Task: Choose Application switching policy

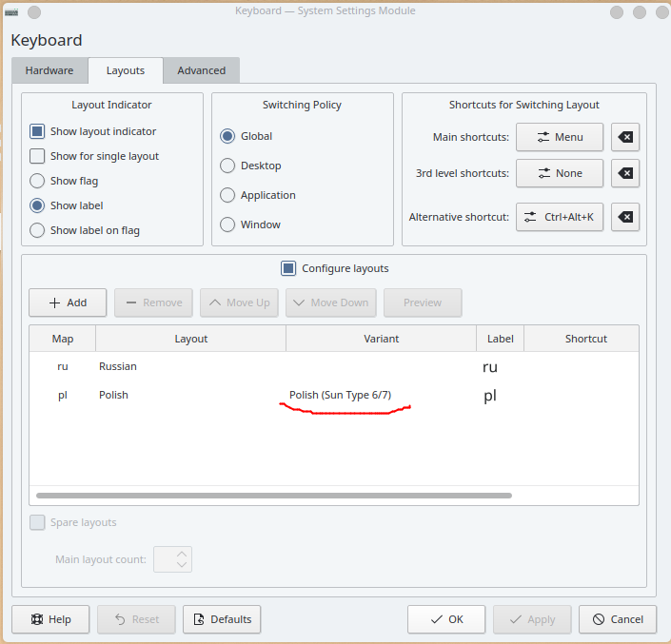Action: pyautogui.click(x=227, y=195)
